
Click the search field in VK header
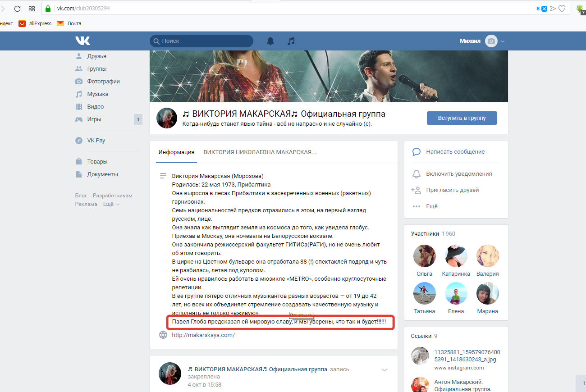201,41
